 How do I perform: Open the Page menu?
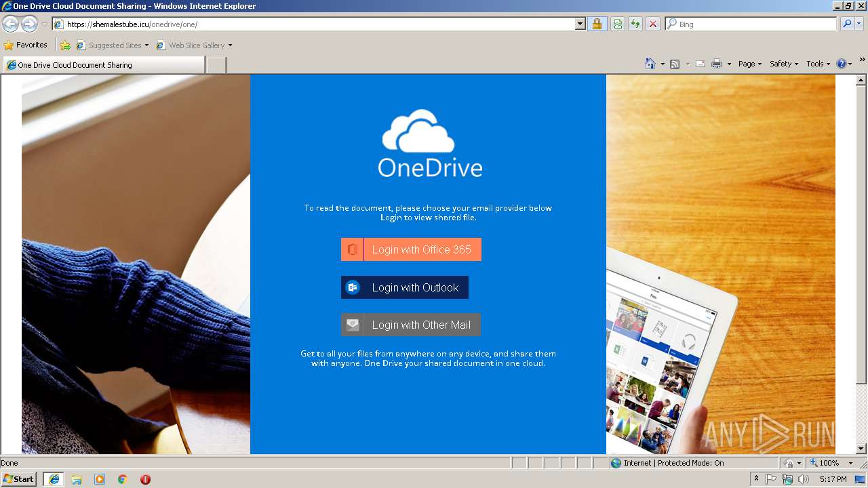[x=750, y=64]
